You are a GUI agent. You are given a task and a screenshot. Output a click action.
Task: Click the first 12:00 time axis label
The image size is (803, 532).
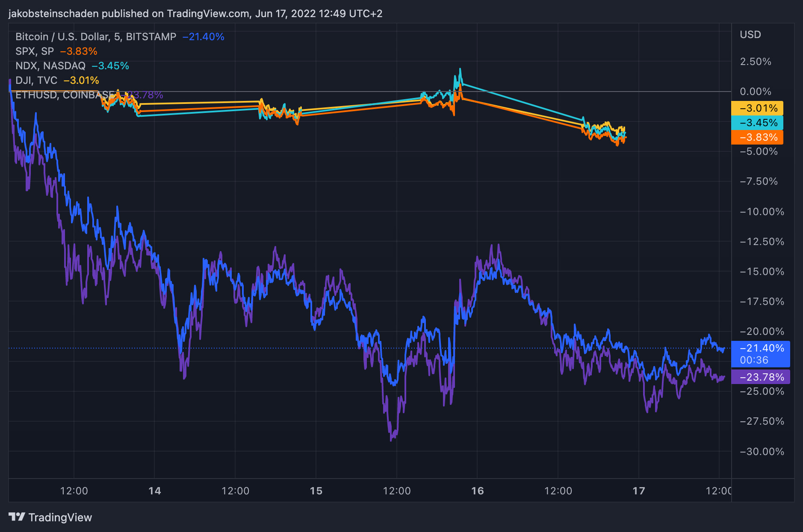click(74, 491)
